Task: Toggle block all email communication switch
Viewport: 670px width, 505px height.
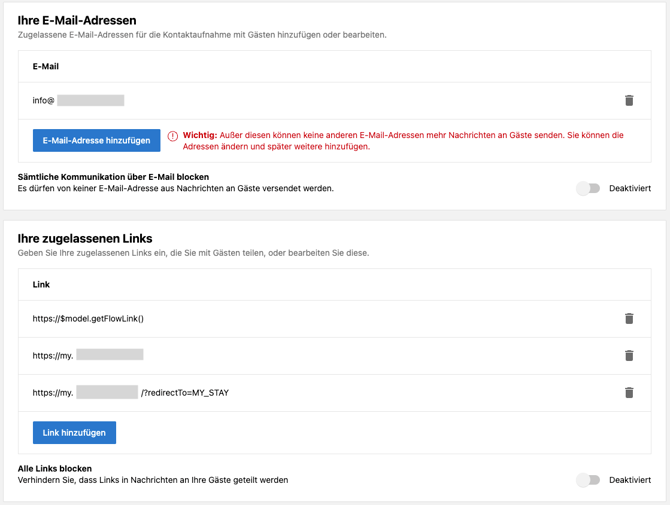Action: pyautogui.click(x=588, y=188)
